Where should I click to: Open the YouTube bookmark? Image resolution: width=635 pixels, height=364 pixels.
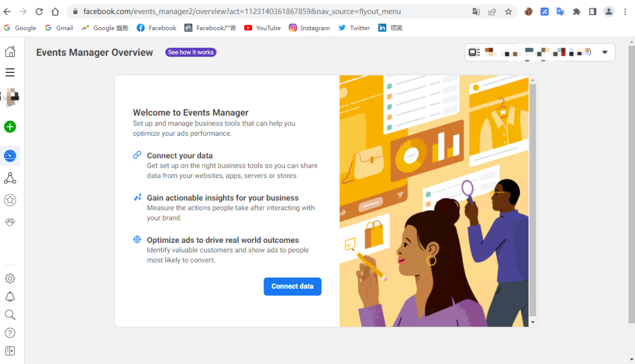point(262,28)
